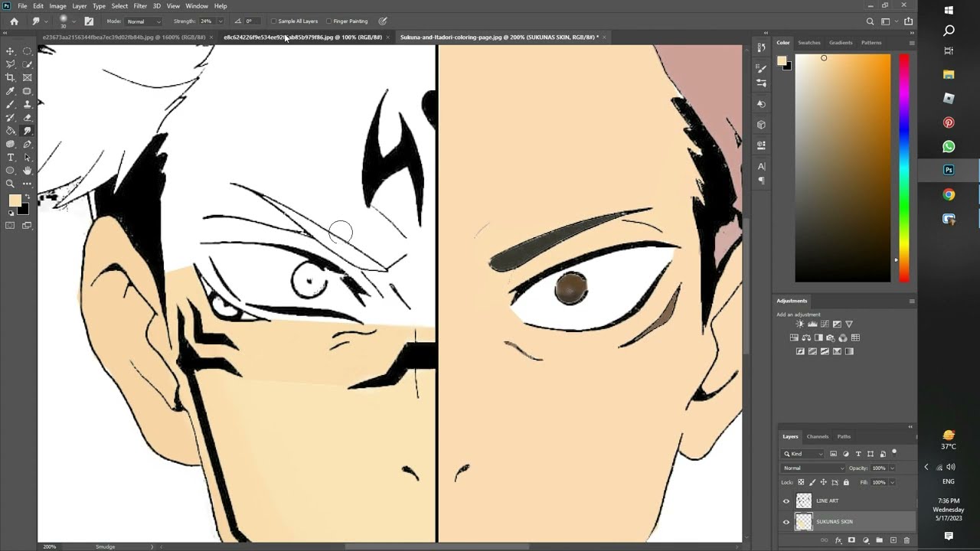980x551 pixels.
Task: Select the Elliptical Marquee tool
Action: pyautogui.click(x=28, y=51)
